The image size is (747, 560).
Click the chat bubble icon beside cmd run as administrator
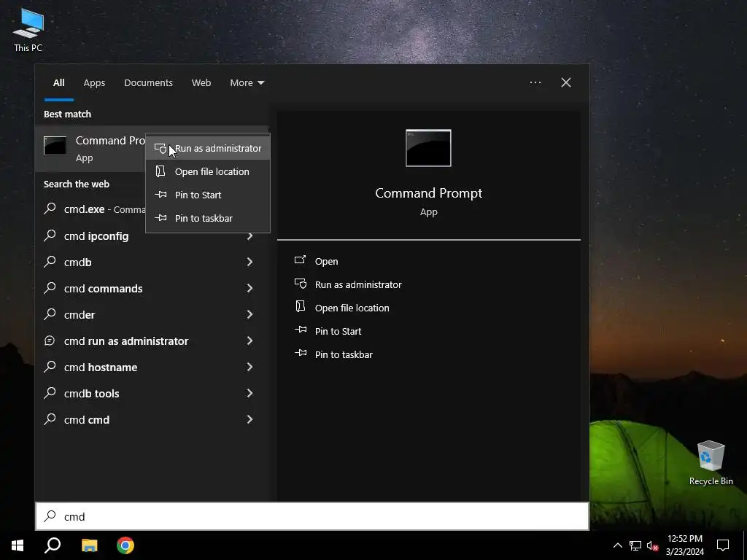[50, 341]
